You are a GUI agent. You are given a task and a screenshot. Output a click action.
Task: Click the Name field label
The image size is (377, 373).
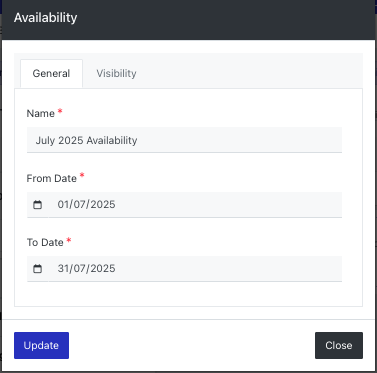tap(41, 113)
